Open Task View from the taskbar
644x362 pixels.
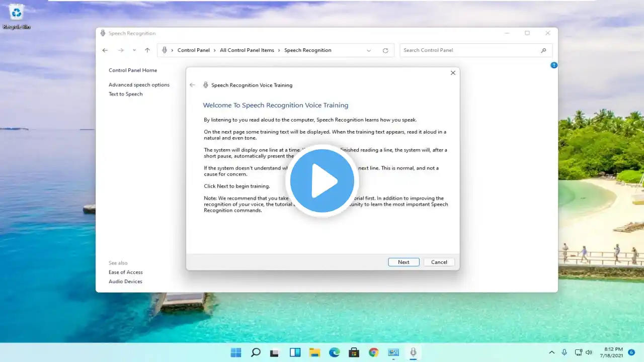coord(275,352)
